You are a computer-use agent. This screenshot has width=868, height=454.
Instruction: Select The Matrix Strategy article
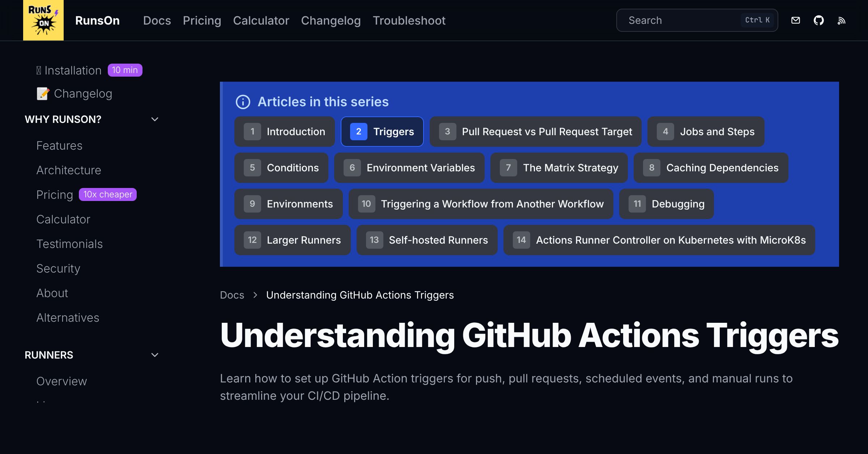(559, 168)
